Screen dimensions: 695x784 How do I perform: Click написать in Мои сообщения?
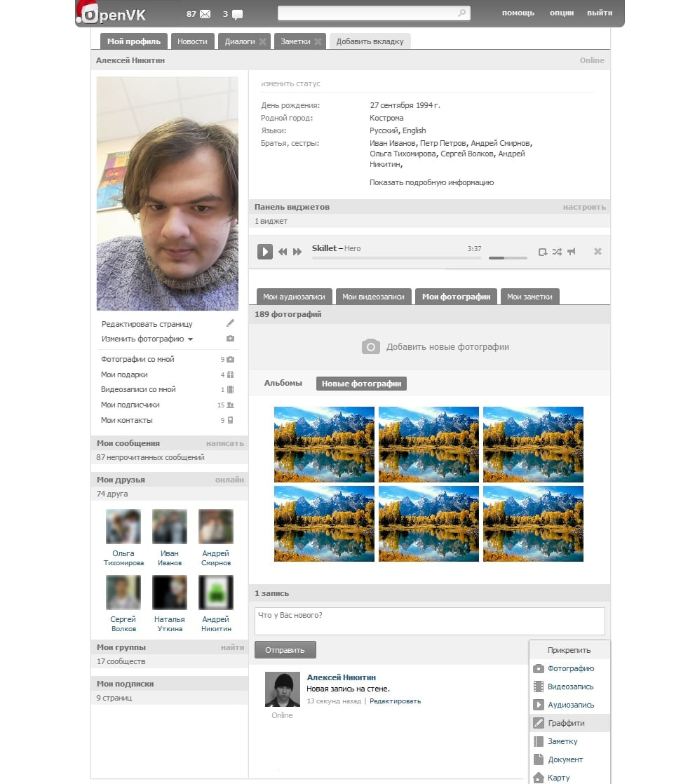pyautogui.click(x=225, y=443)
